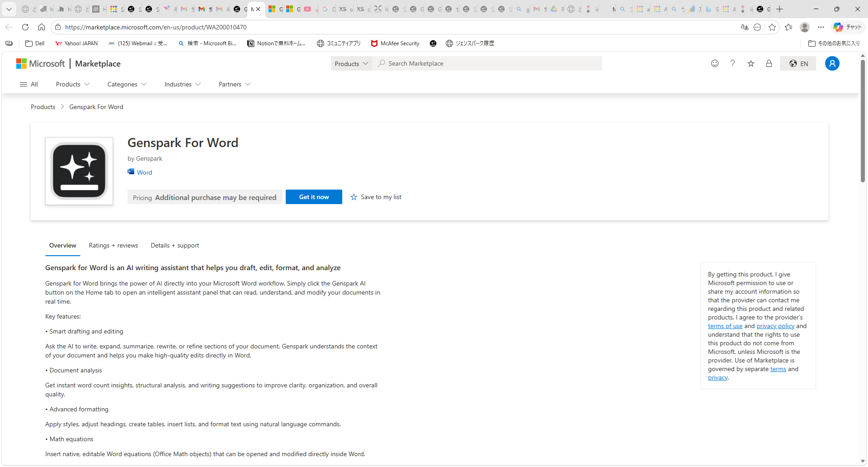Click the Word app icon under the title
868x467 pixels.
[x=131, y=172]
